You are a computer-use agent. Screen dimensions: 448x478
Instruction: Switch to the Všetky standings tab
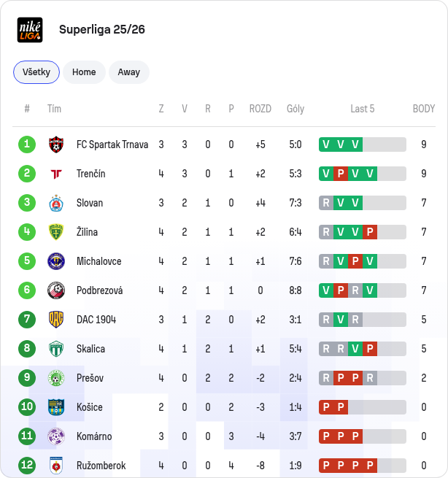point(36,72)
